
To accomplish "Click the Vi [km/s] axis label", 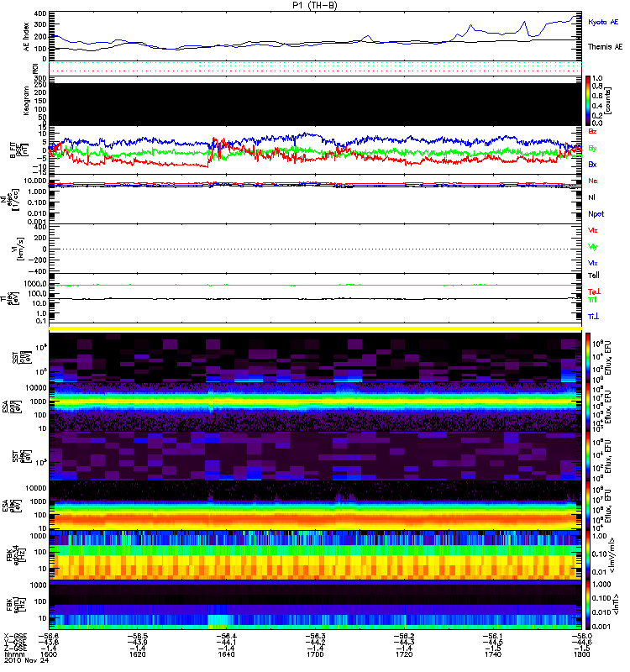I will click(20, 249).
